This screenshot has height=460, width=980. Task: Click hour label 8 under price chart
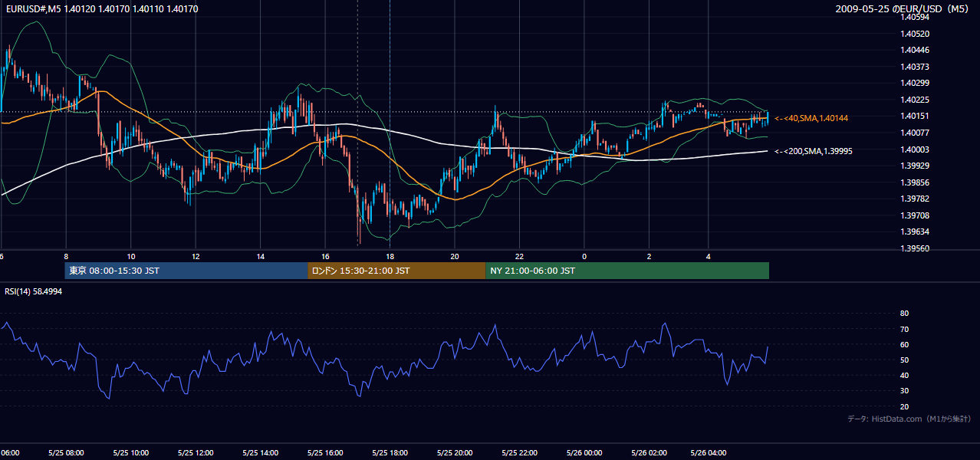[x=66, y=257]
